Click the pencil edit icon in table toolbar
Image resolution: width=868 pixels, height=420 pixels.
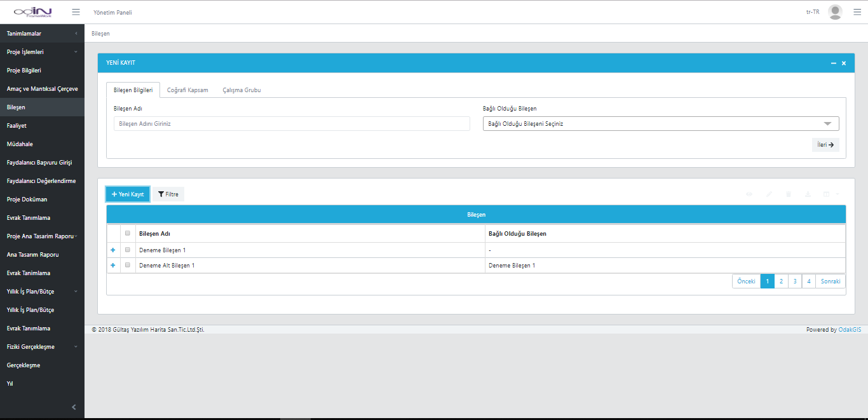tap(769, 194)
